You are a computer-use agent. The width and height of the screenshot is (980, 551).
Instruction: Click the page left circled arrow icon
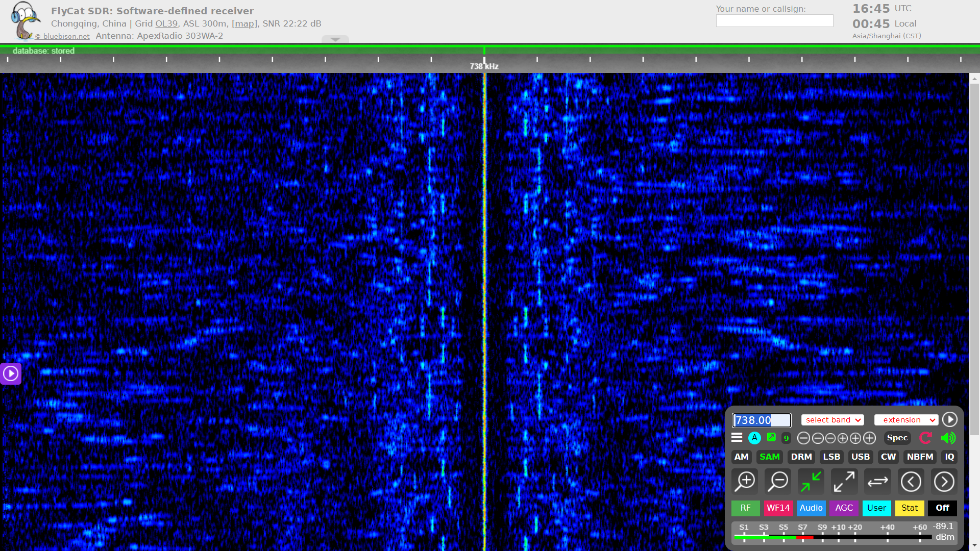(x=911, y=481)
